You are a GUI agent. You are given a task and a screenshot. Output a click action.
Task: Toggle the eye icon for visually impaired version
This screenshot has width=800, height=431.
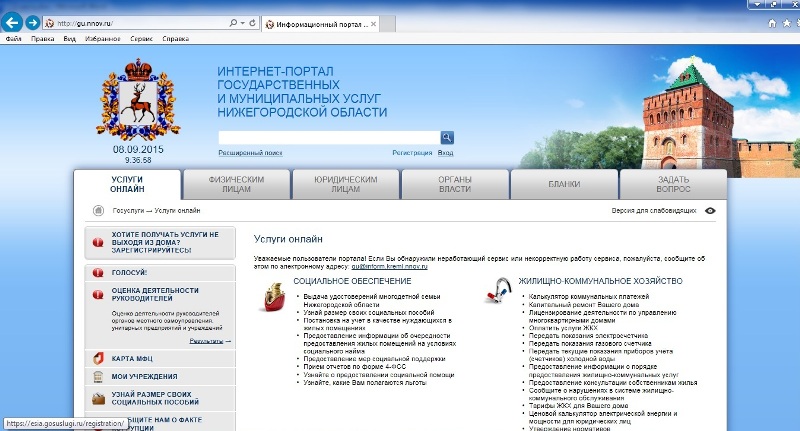(x=710, y=211)
